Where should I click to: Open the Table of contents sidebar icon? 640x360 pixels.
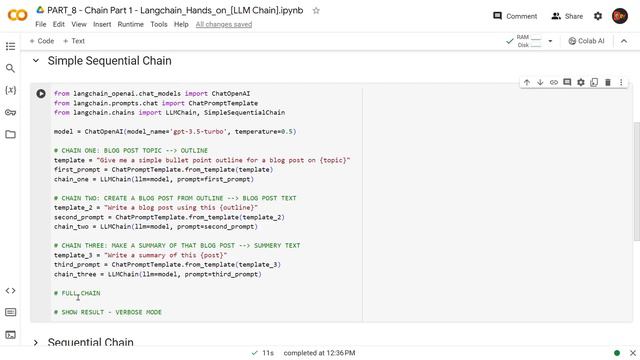tap(11, 46)
